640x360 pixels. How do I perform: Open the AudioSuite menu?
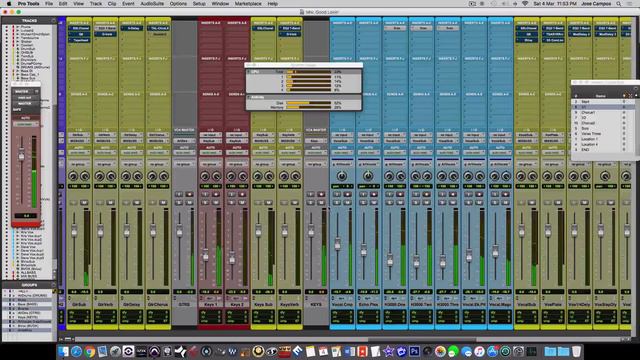(152, 4)
